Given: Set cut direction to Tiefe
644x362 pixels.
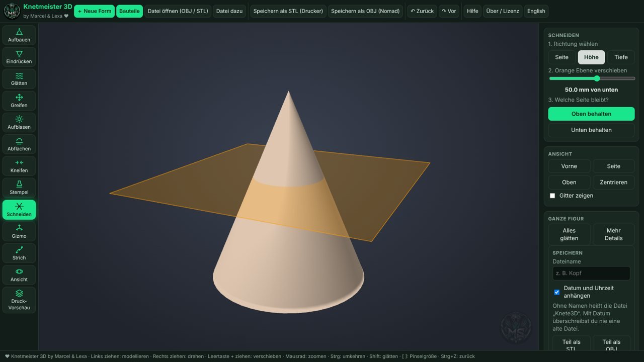Looking at the screenshot, I should (621, 57).
